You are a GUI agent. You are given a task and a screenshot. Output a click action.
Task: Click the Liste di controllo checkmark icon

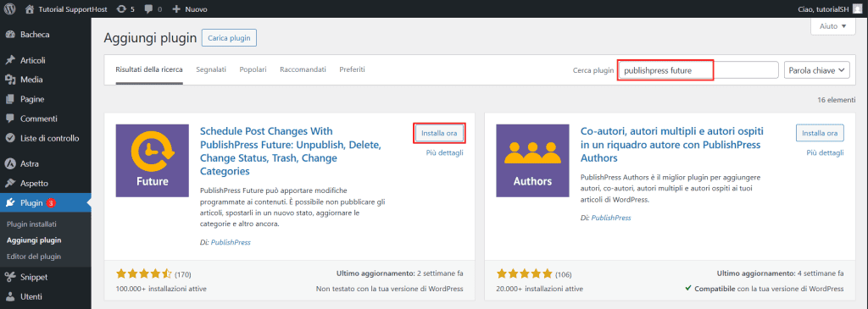10,138
